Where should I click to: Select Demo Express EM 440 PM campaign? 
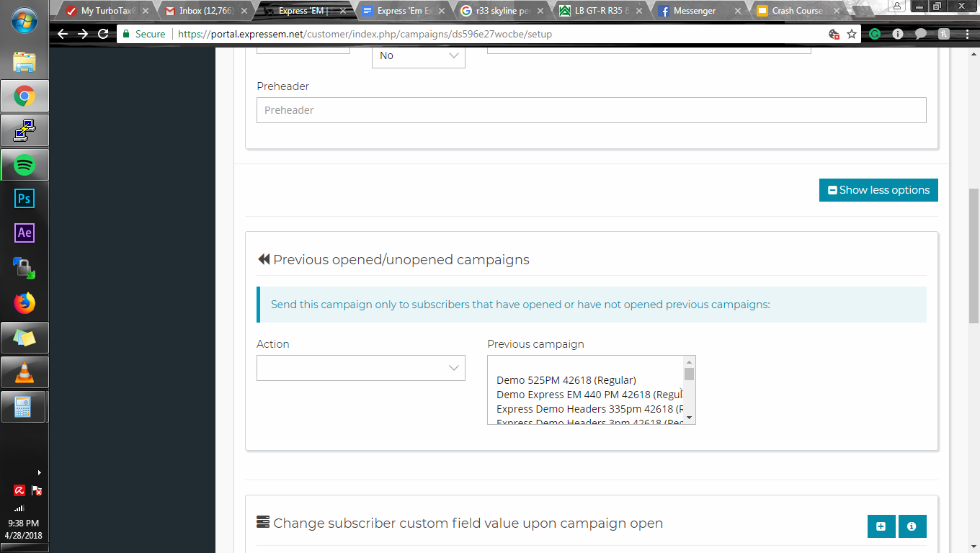click(x=589, y=395)
